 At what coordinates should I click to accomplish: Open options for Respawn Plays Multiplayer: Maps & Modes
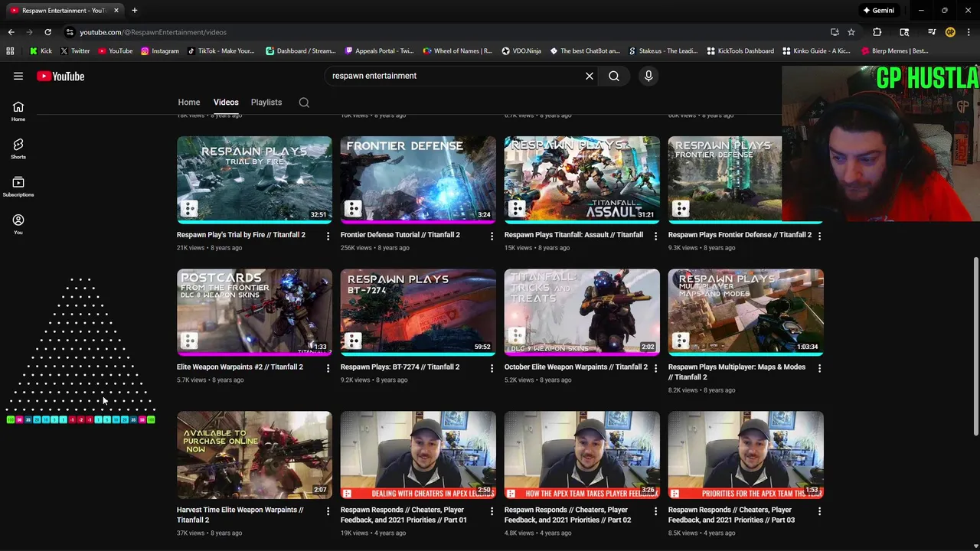pyautogui.click(x=819, y=368)
